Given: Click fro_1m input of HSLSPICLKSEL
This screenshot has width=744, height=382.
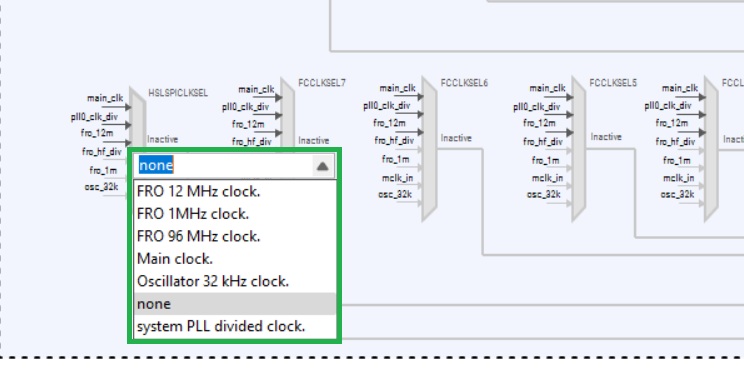Looking at the screenshot, I should [x=103, y=170].
